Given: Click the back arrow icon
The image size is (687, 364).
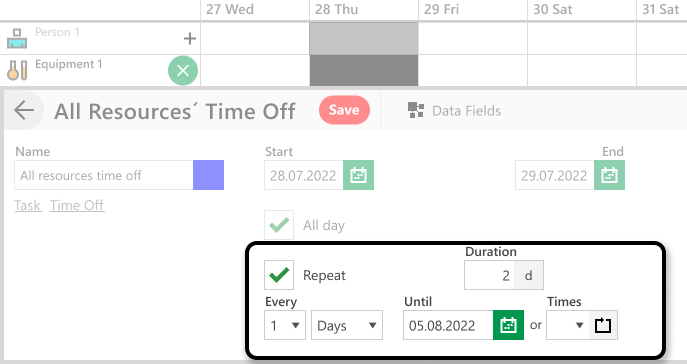Looking at the screenshot, I should pyautogui.click(x=24, y=110).
